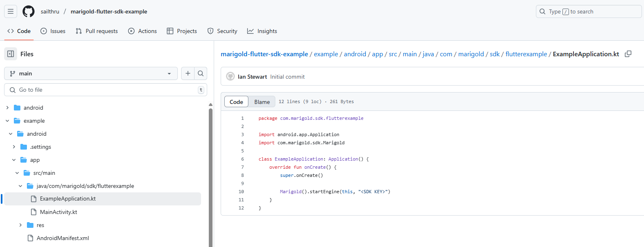Click the MainActivity.kt file icon
The height and width of the screenshot is (247, 644).
34,212
